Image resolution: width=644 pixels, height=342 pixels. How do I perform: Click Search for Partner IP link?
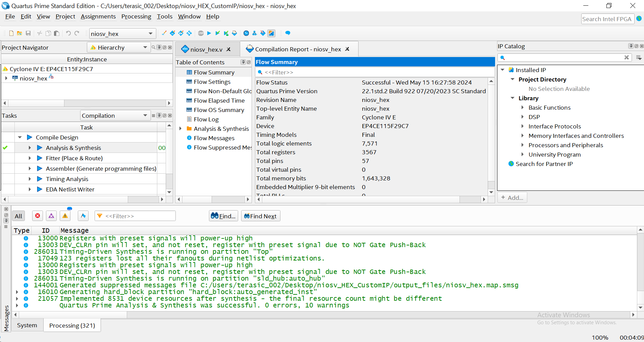click(544, 164)
